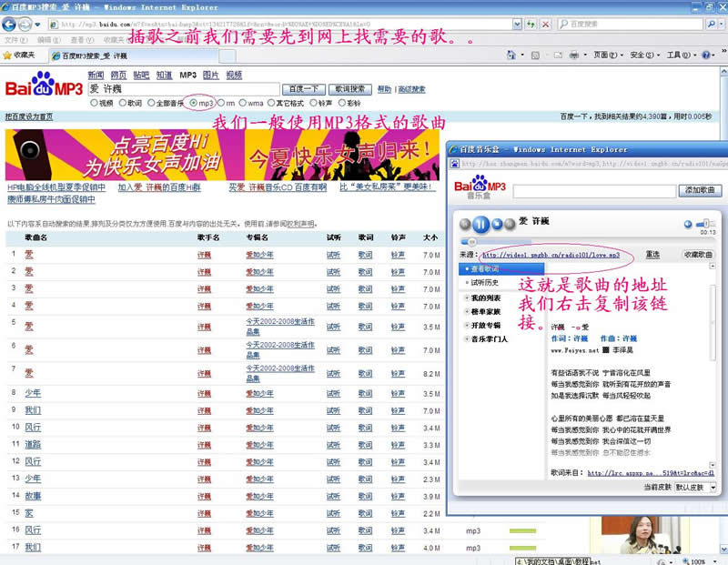
Task: Adjust the music box volume slider
Action: tap(706, 224)
